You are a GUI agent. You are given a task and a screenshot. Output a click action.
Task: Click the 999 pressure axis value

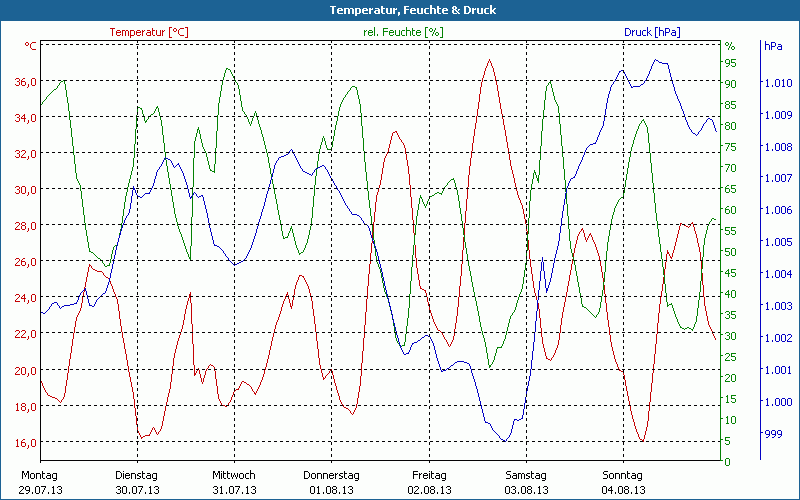click(774, 434)
